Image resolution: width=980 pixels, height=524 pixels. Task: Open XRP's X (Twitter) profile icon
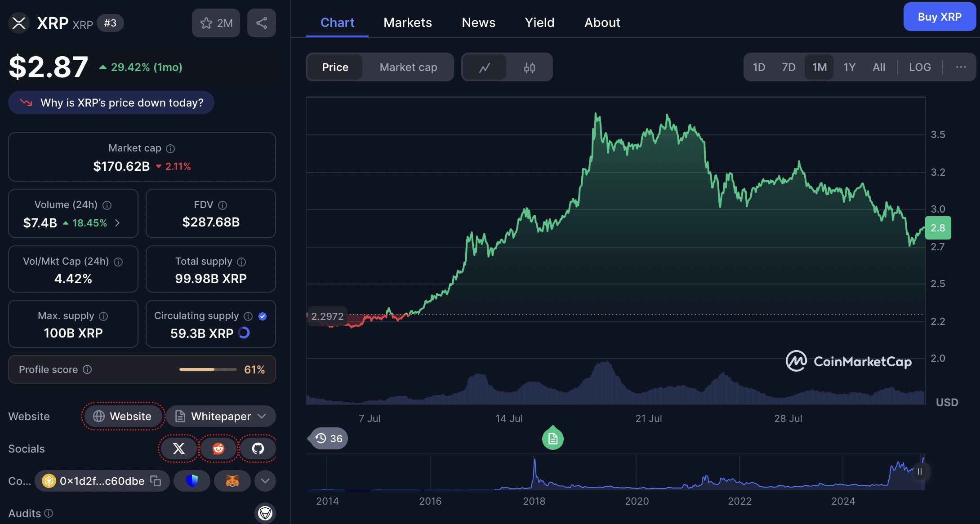(x=178, y=448)
